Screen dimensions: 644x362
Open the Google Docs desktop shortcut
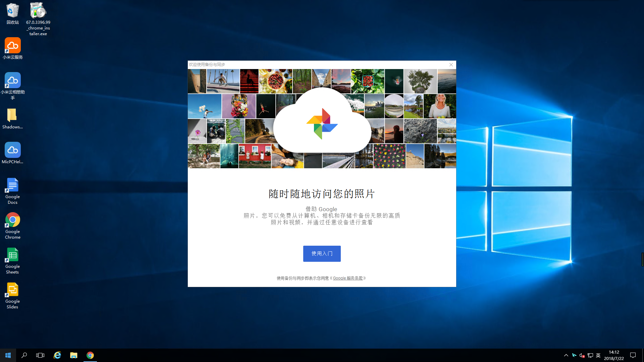[12, 191]
